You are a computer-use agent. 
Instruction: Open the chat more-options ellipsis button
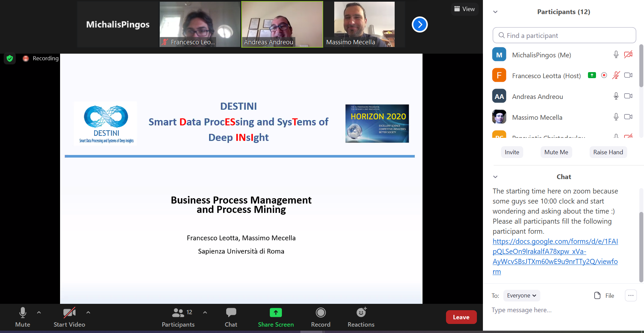tap(631, 295)
